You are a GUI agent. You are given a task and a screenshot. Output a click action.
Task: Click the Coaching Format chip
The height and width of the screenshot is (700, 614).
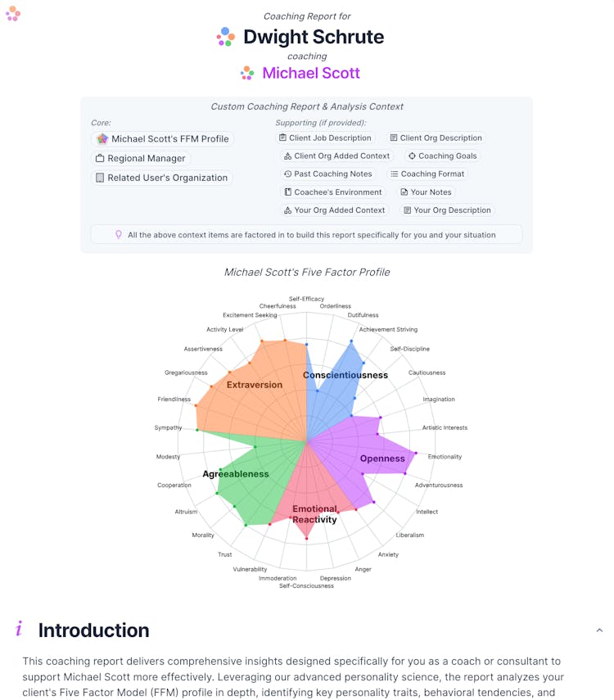[x=427, y=174]
